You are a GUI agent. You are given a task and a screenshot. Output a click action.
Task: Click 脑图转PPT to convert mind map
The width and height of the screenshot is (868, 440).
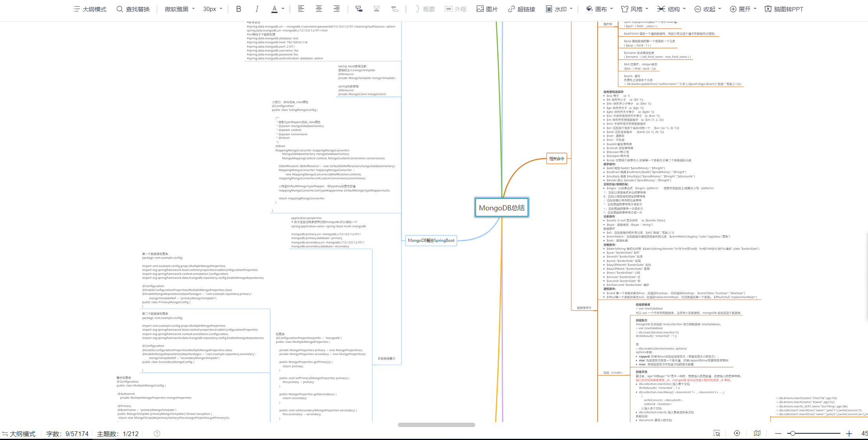(784, 9)
